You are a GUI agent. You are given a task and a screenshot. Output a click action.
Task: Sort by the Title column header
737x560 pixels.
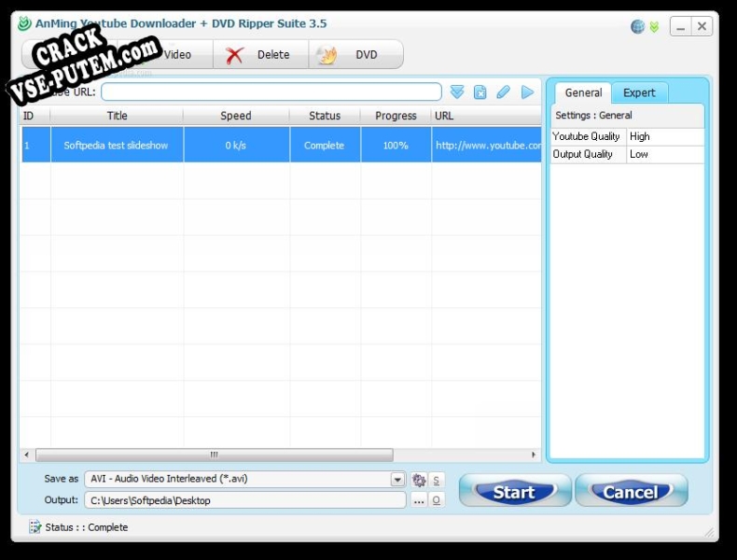point(117,116)
